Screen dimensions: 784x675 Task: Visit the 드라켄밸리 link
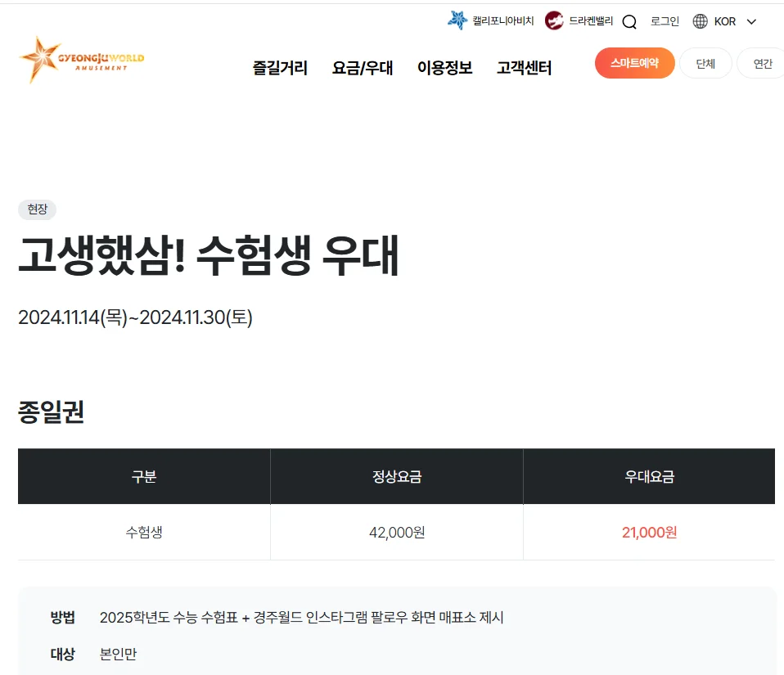point(591,20)
